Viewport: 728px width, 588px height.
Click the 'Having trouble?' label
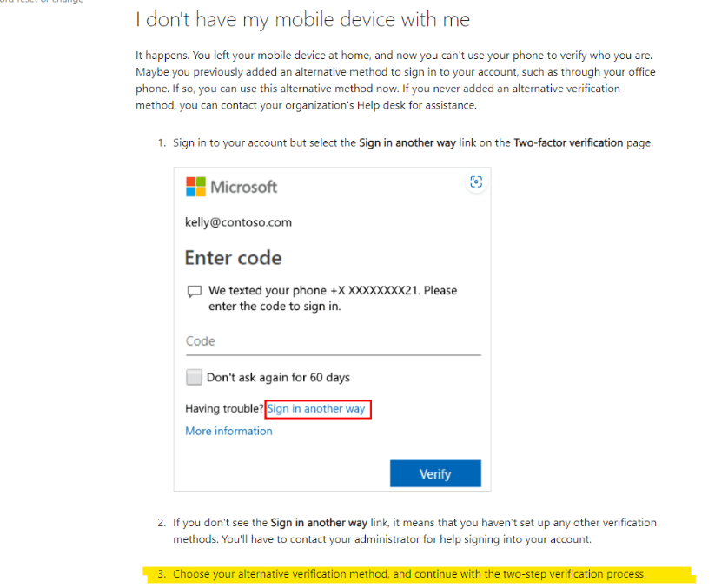click(x=224, y=409)
